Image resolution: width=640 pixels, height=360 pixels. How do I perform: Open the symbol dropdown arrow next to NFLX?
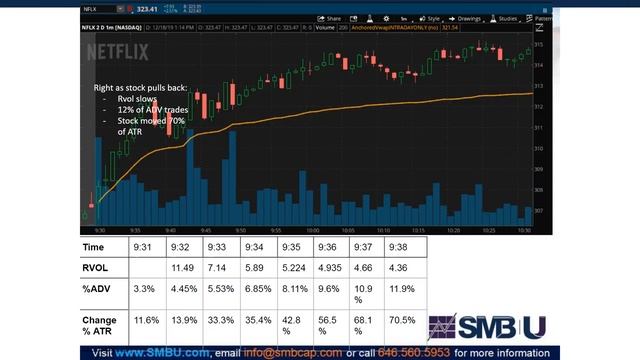pos(120,9)
